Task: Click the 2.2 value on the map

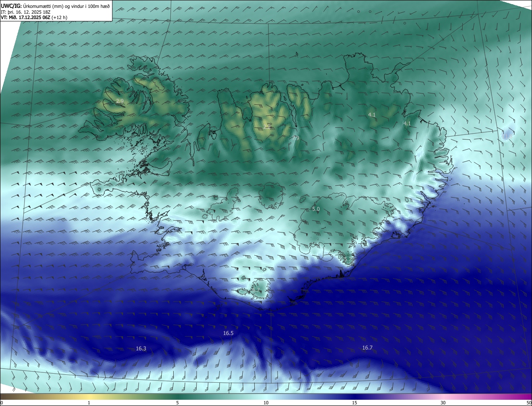Action: 268,127
